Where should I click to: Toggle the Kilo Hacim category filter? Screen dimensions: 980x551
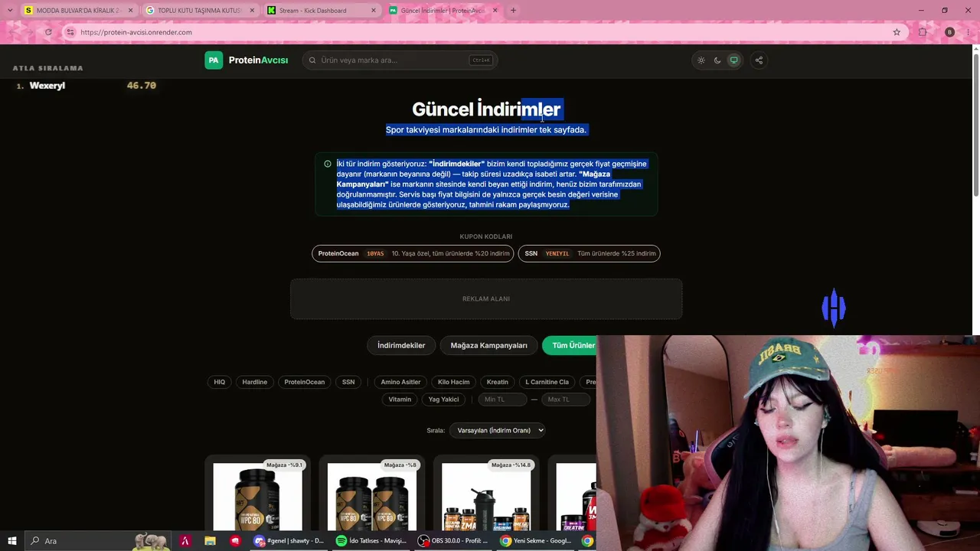[x=453, y=382]
